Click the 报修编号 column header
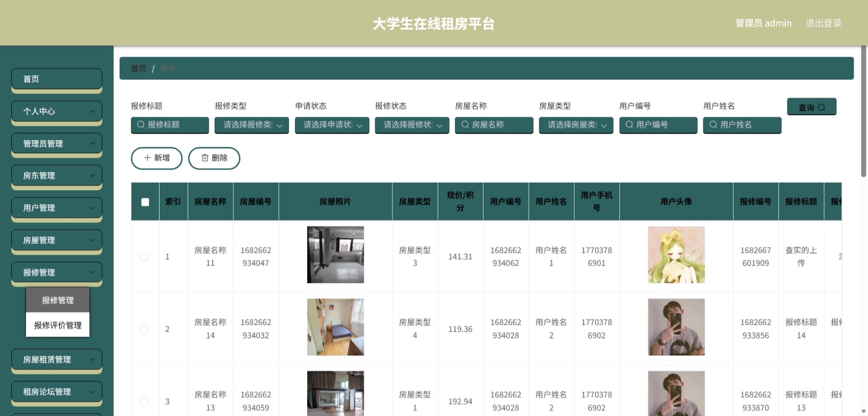This screenshot has height=416, width=868. tap(756, 202)
